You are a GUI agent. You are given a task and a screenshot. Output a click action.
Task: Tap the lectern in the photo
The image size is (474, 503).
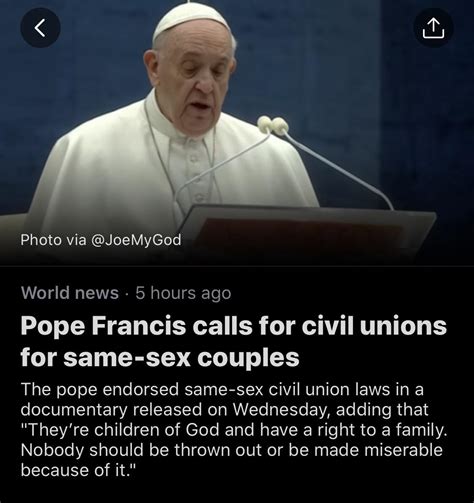pyautogui.click(x=307, y=233)
